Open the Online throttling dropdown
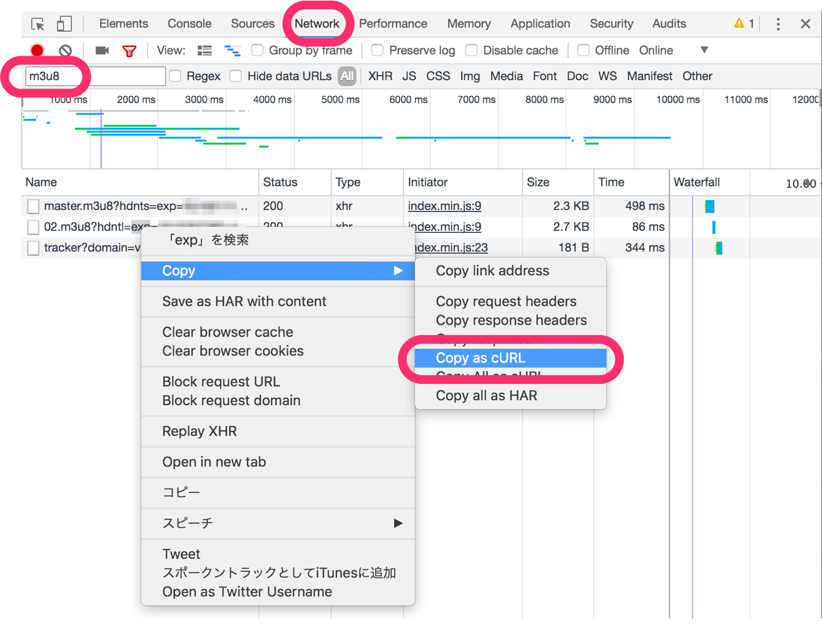This screenshot has height=644, width=822. 674,50
